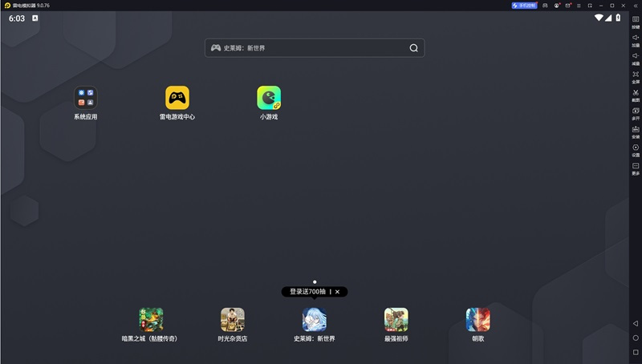Expand the 更多 more tools sidebar item

(x=636, y=168)
